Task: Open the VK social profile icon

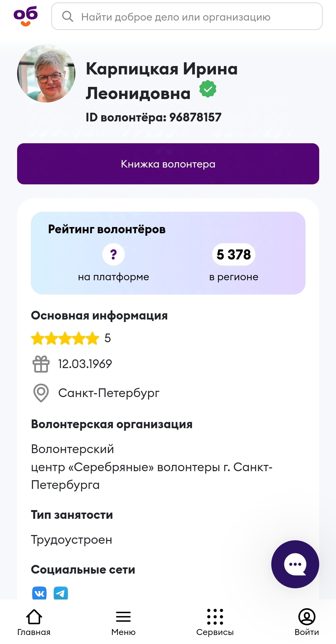Action: (x=39, y=593)
